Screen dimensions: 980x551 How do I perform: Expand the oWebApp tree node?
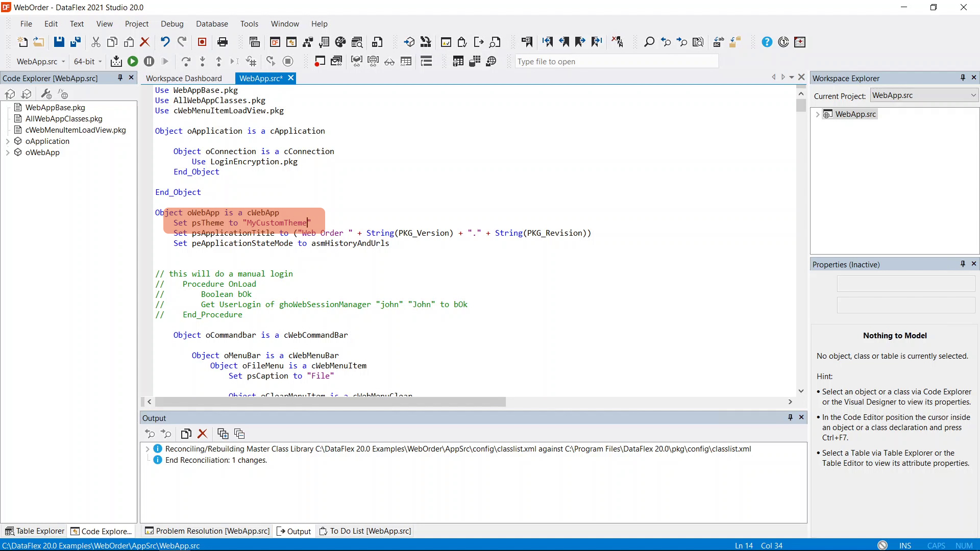8,153
